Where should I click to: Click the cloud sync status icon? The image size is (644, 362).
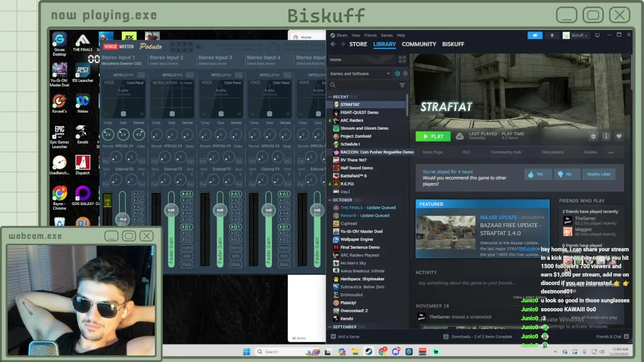[x=459, y=136]
